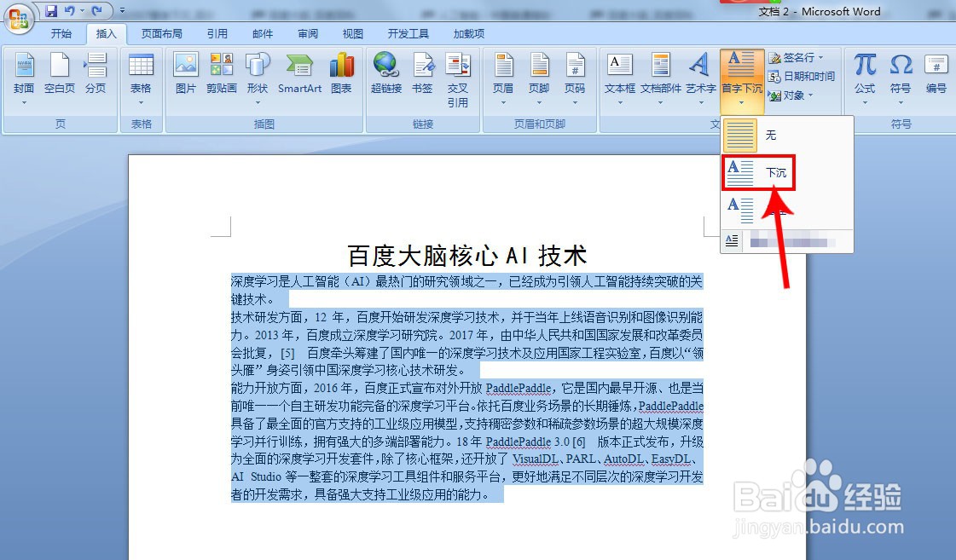Open the 剪贴画 clip art pane
Image resolution: width=956 pixels, height=560 pixels.
222,73
